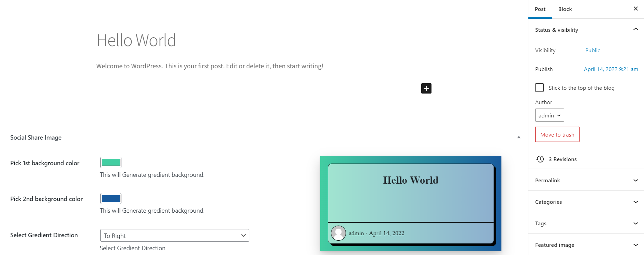This screenshot has width=644, height=255.
Task: Click the Welcome to WordPress paragraph block
Action: click(x=210, y=66)
